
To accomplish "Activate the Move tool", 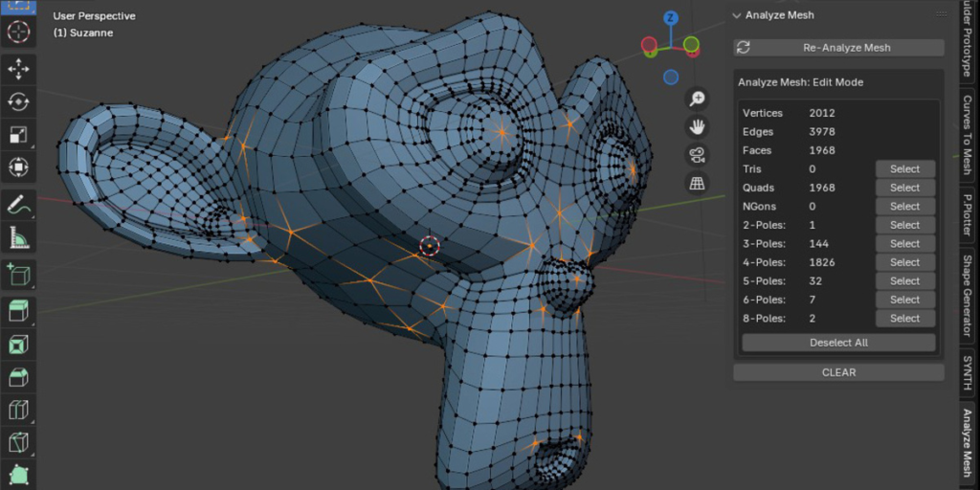I will (x=18, y=69).
